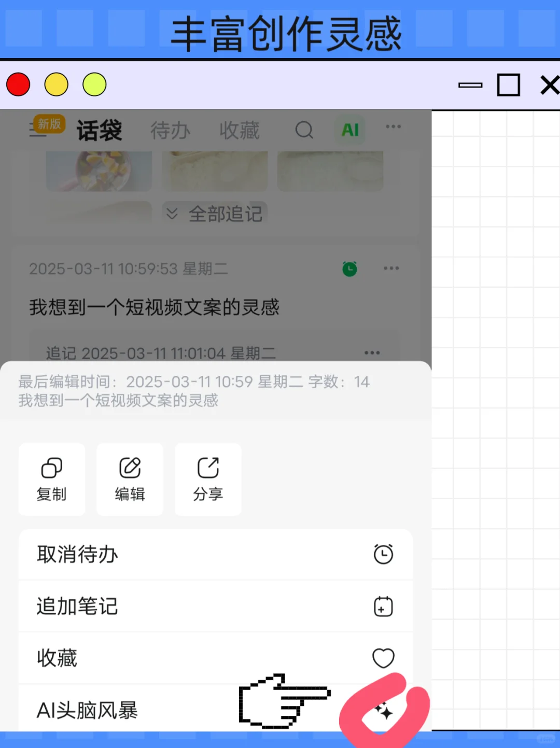Choose 取消待办 from the action menu
The image size is (560, 748).
click(77, 555)
